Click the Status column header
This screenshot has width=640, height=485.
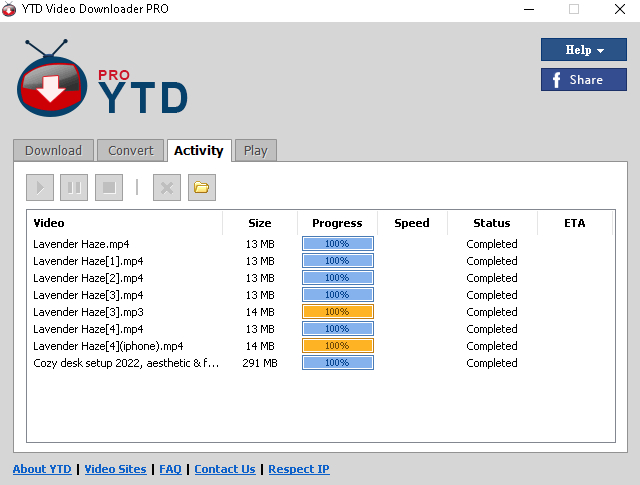tap(492, 223)
